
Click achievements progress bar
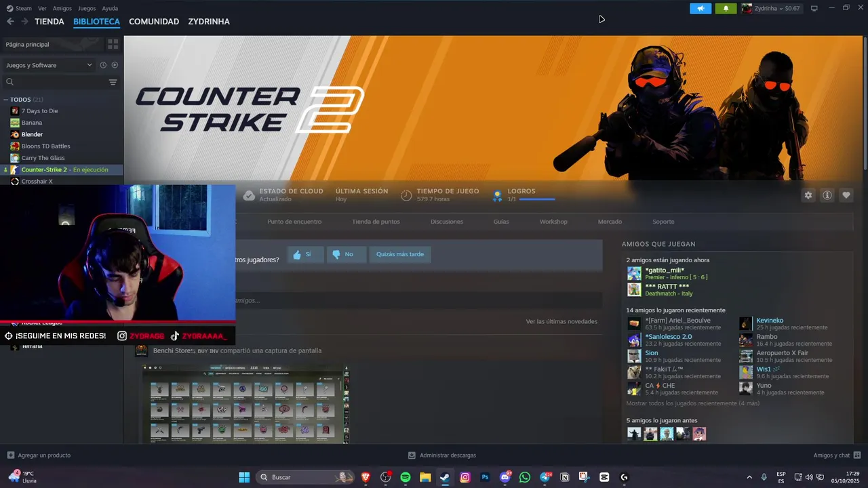536,199
